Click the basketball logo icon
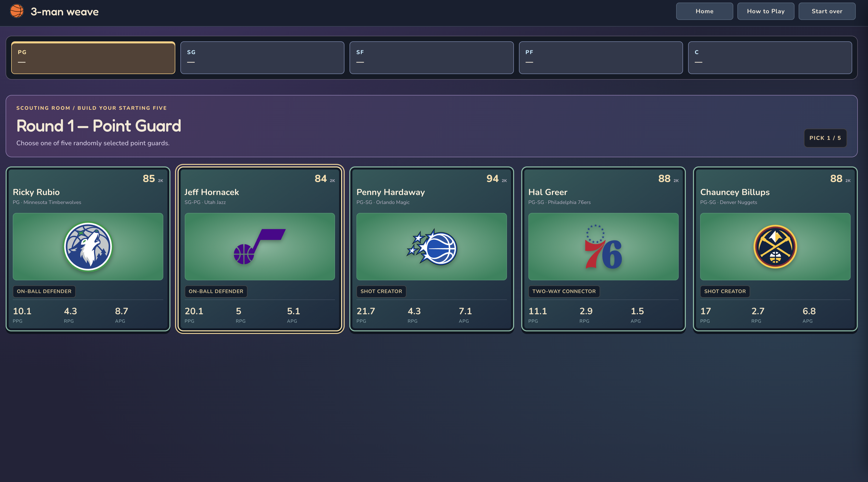The height and width of the screenshot is (482, 868). click(x=17, y=11)
